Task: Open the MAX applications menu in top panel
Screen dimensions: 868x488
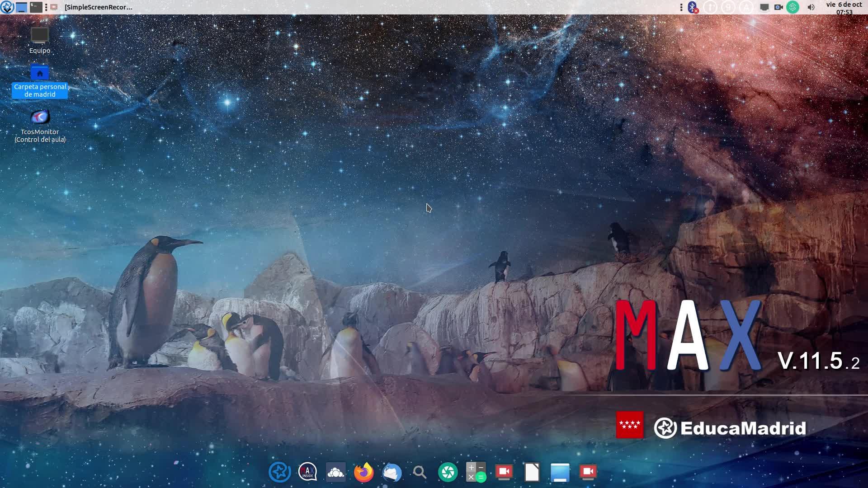Action: pyautogui.click(x=7, y=7)
